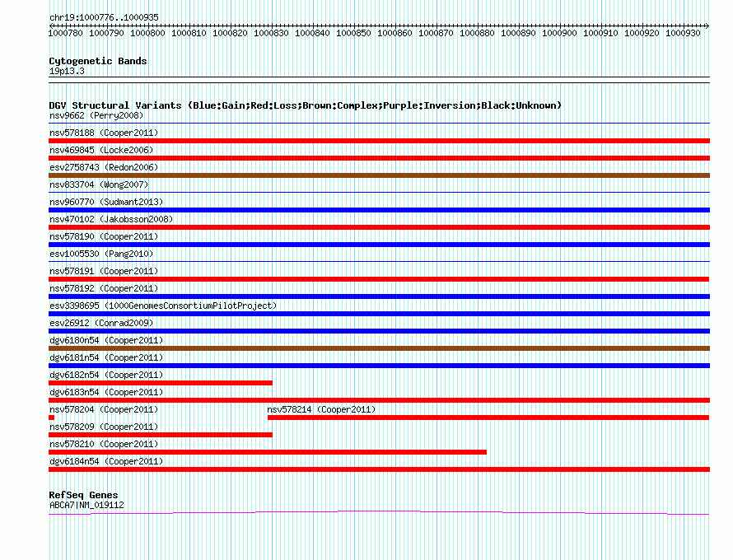Open variant nsv578209 (Cooper2011)
Viewport: 733px width, 560px height.
point(104,427)
